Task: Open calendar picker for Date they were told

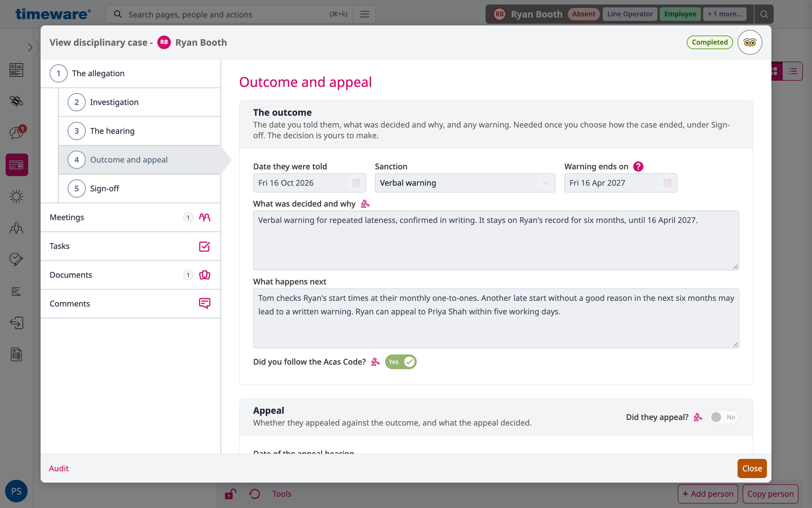Action: click(356, 183)
